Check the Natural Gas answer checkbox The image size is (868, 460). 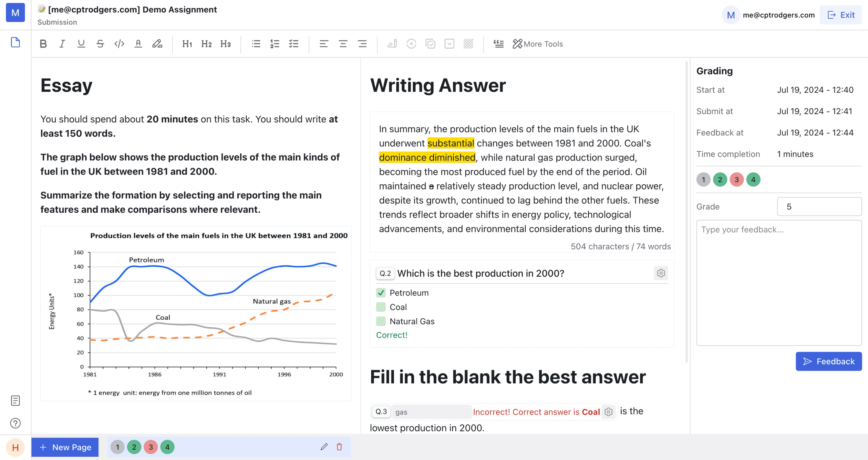tap(381, 321)
